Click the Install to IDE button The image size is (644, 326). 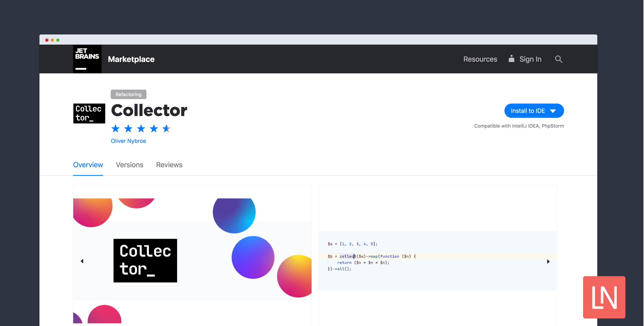[x=533, y=111]
